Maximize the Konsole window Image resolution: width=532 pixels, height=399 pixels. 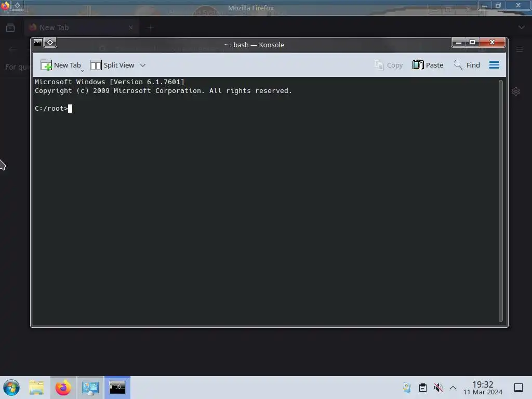tap(472, 43)
